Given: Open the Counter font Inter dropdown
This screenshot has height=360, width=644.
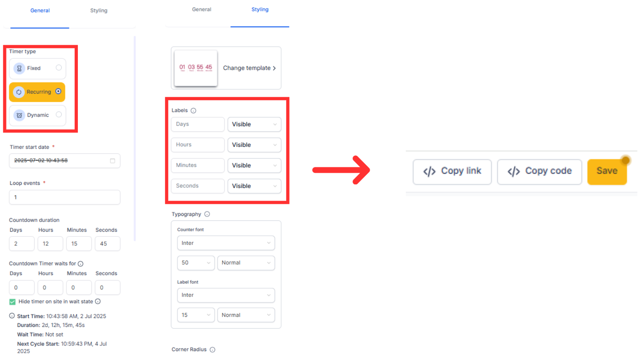Looking at the screenshot, I should pyautogui.click(x=226, y=243).
